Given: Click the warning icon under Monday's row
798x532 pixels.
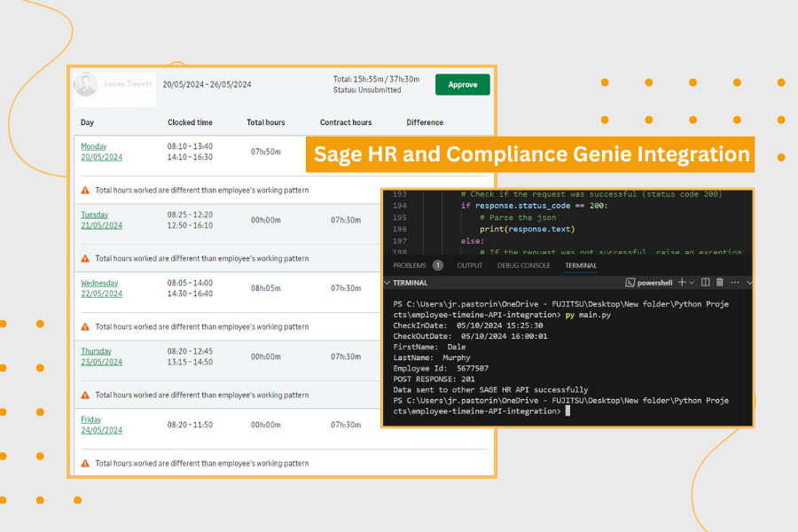Looking at the screenshot, I should [85, 191].
